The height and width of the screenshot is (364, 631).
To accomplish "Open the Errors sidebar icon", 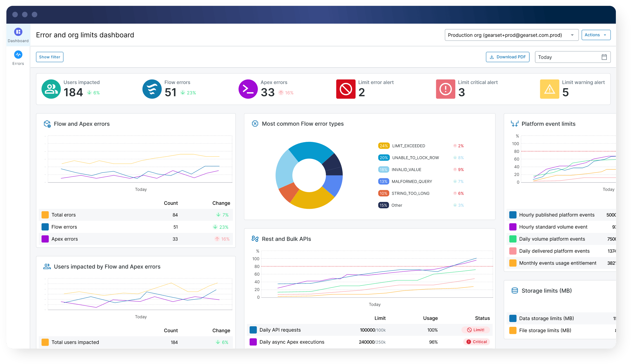I will 18,55.
